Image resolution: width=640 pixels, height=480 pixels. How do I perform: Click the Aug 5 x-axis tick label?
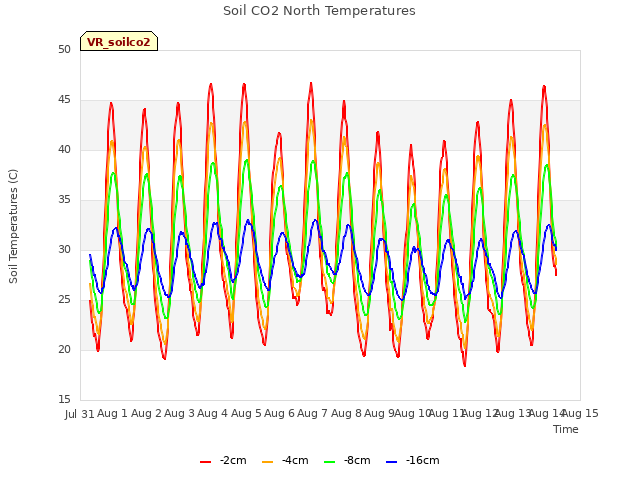pos(246,414)
